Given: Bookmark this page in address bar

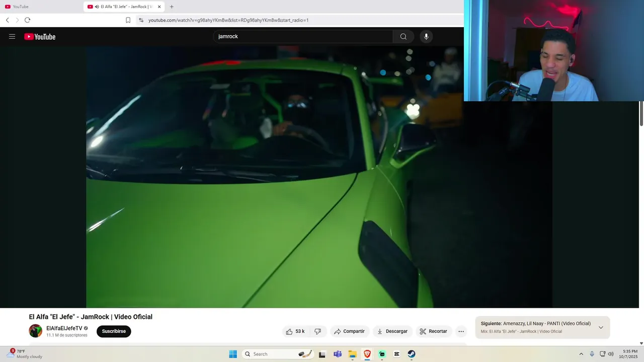Looking at the screenshot, I should 128,20.
